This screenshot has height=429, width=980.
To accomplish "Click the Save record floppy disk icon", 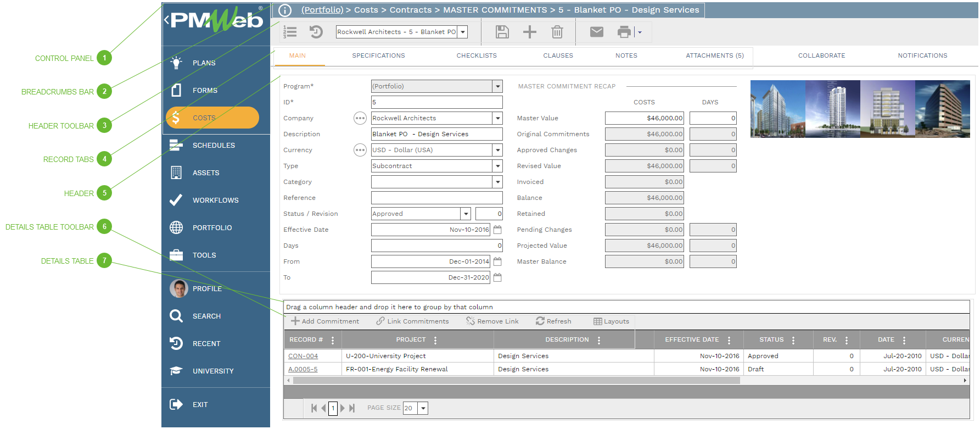I will 502,32.
